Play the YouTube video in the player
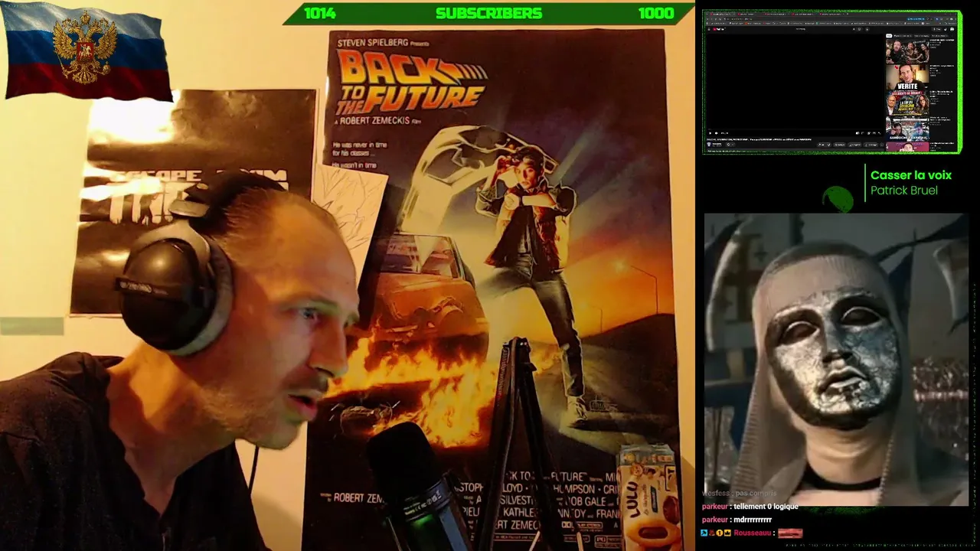 coord(710,133)
